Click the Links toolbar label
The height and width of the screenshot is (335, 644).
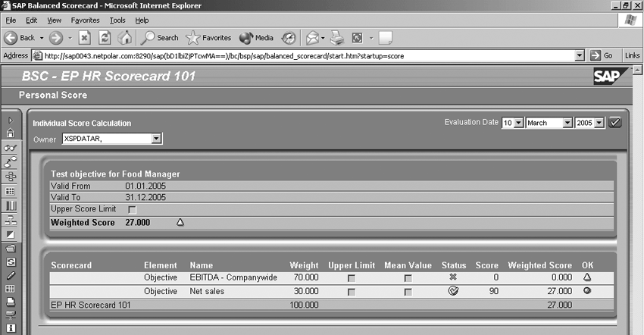pyautogui.click(x=632, y=55)
